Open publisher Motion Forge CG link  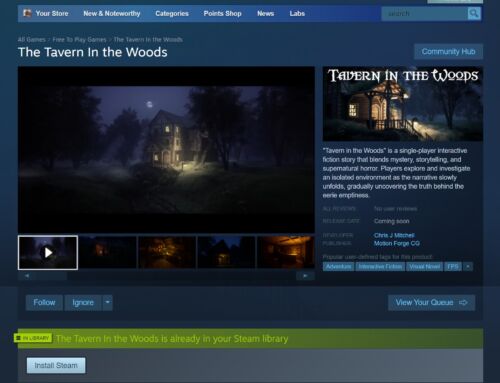point(397,243)
